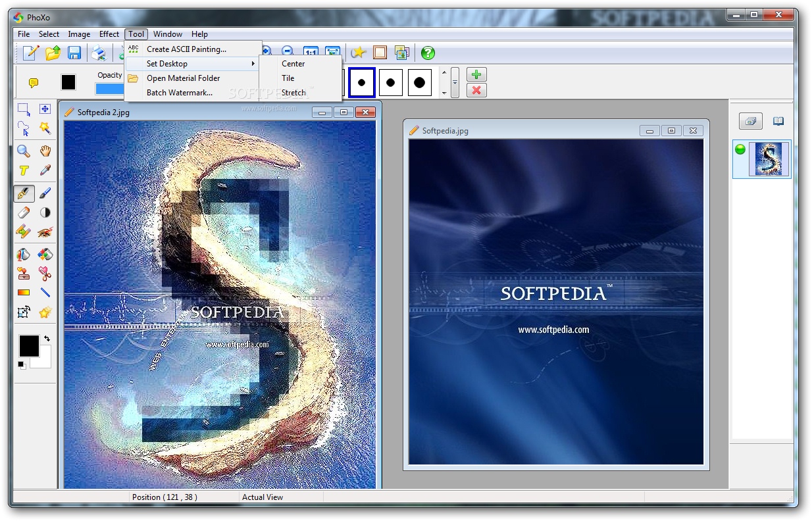The height and width of the screenshot is (521, 812).
Task: Expand the Set Desktop submenu arrow
Action: [253, 64]
